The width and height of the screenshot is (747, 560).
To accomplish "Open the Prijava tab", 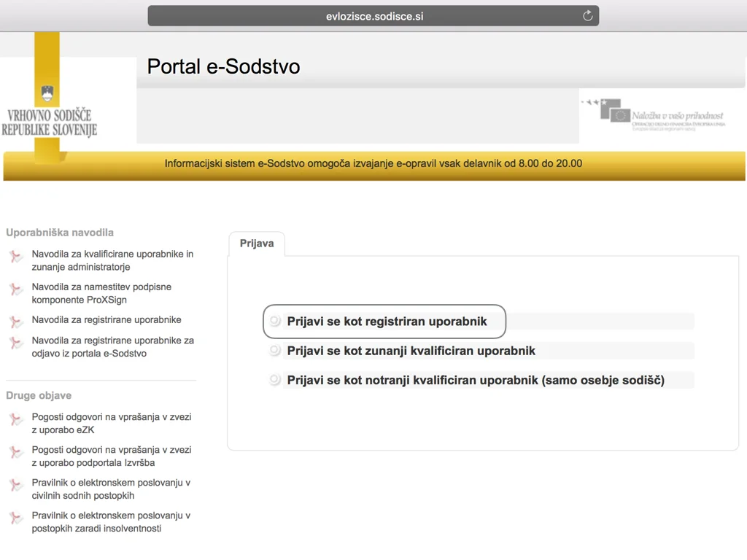I will pyautogui.click(x=257, y=244).
